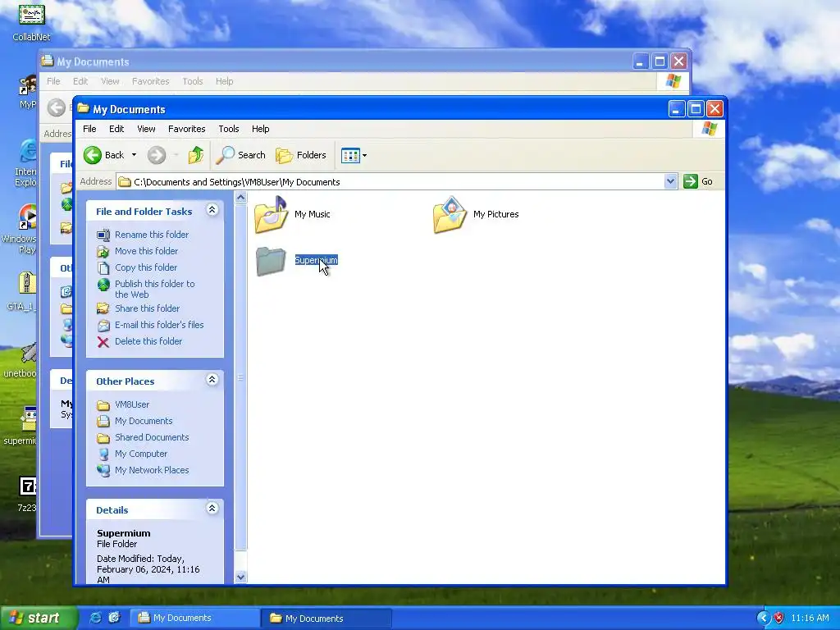This screenshot has width=840, height=630.
Task: Open Shared Documents in Other Places
Action: pos(152,437)
